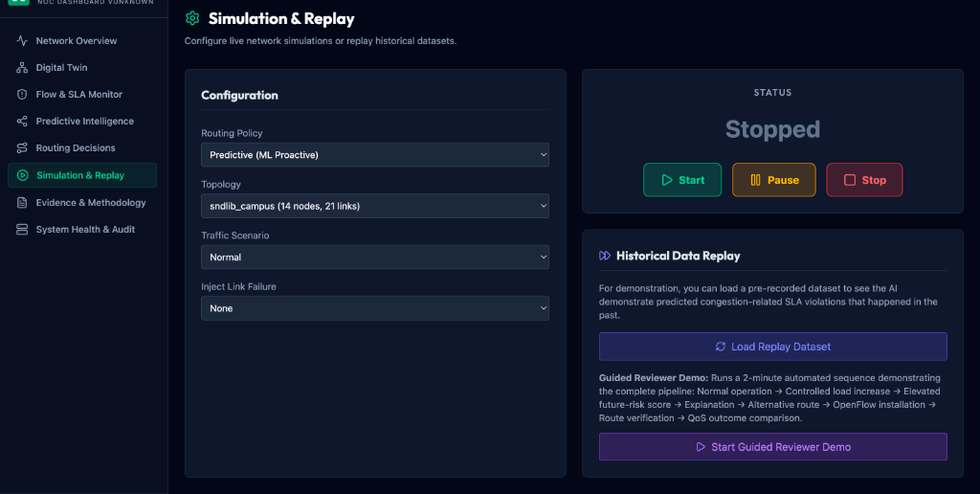980x494 pixels.
Task: Pause the simulation
Action: pos(773,180)
